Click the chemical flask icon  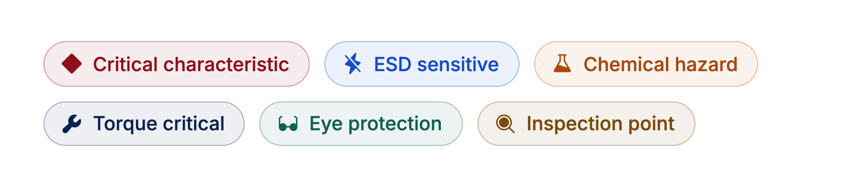(x=562, y=64)
